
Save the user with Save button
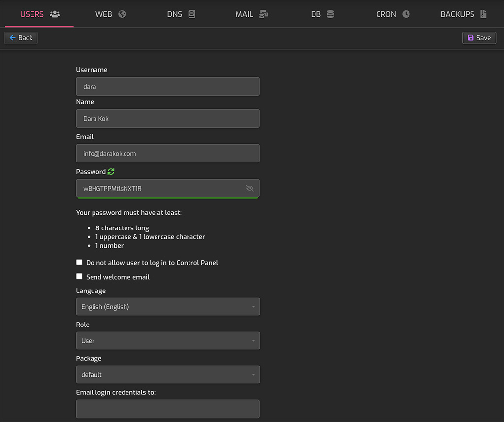point(479,38)
